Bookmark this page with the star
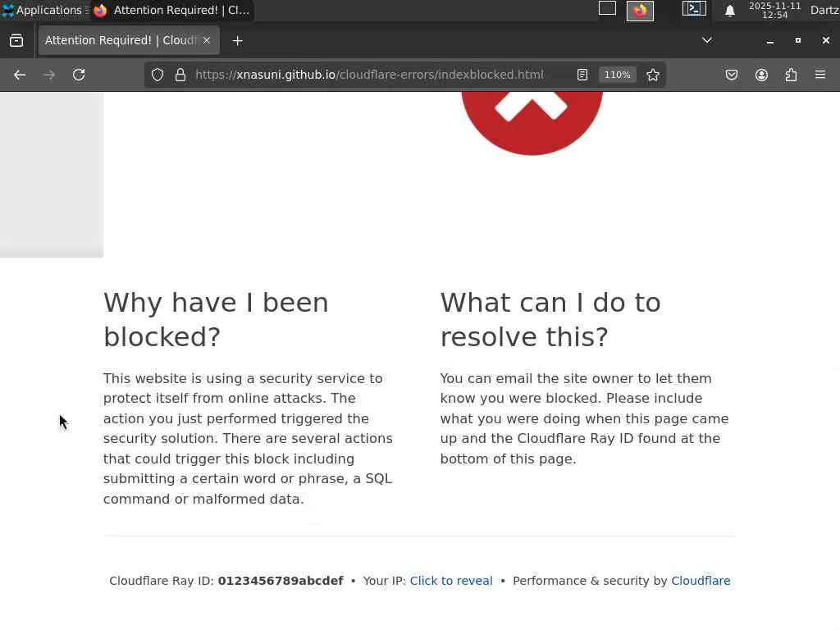 pyautogui.click(x=652, y=75)
